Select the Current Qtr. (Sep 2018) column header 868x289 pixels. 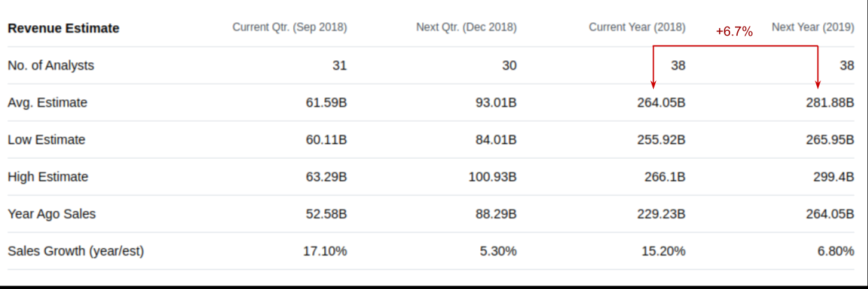pyautogui.click(x=289, y=28)
